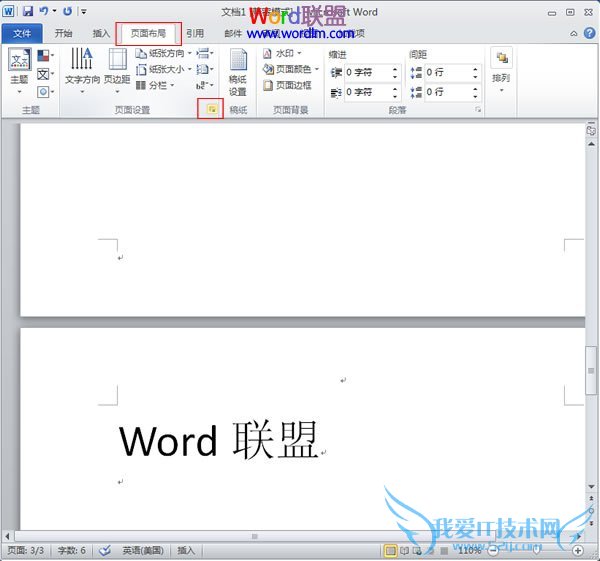Open the 文件 (File) tab
Image resolution: width=600 pixels, height=561 pixels.
click(22, 34)
